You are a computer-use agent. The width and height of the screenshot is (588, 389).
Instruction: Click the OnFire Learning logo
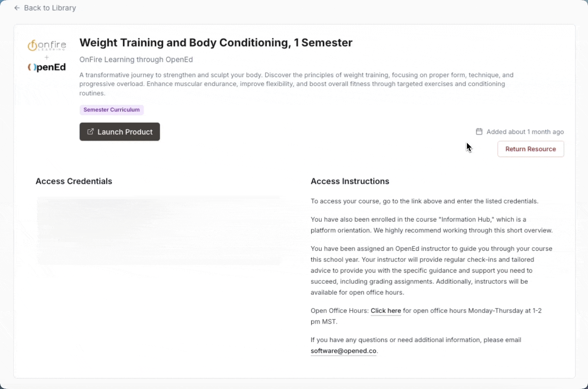click(x=47, y=45)
